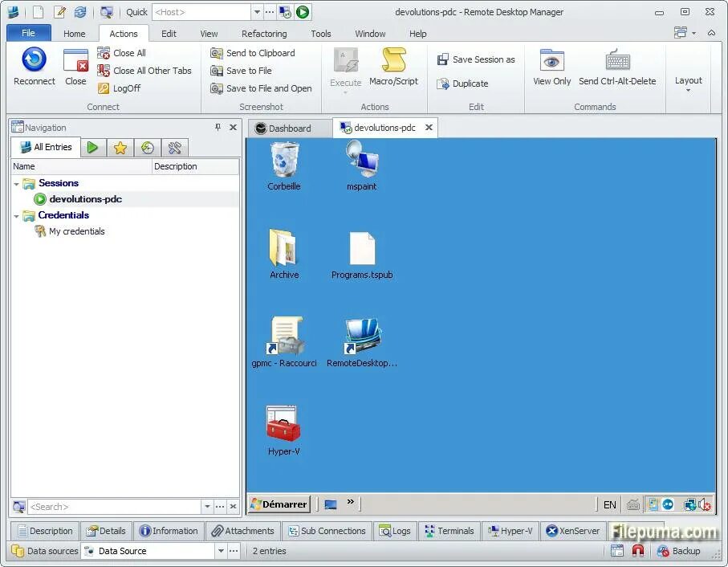Open the search field dropdown arrow
728x567 pixels.
(x=207, y=507)
